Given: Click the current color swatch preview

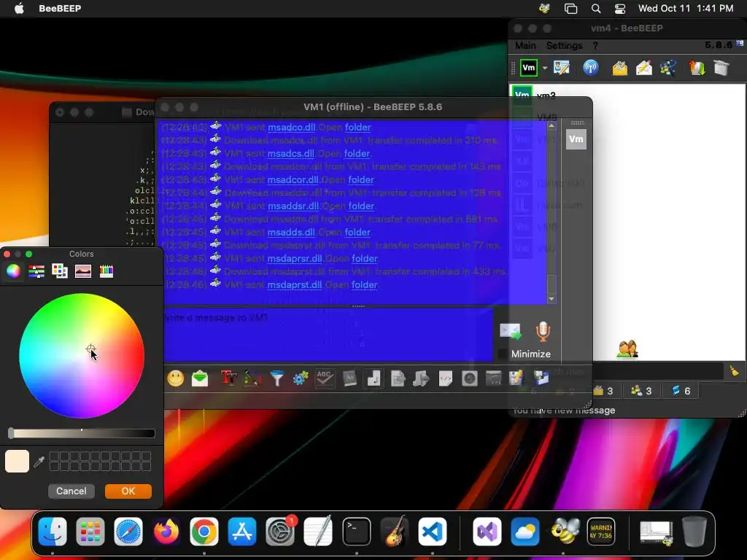Looking at the screenshot, I should tap(18, 461).
